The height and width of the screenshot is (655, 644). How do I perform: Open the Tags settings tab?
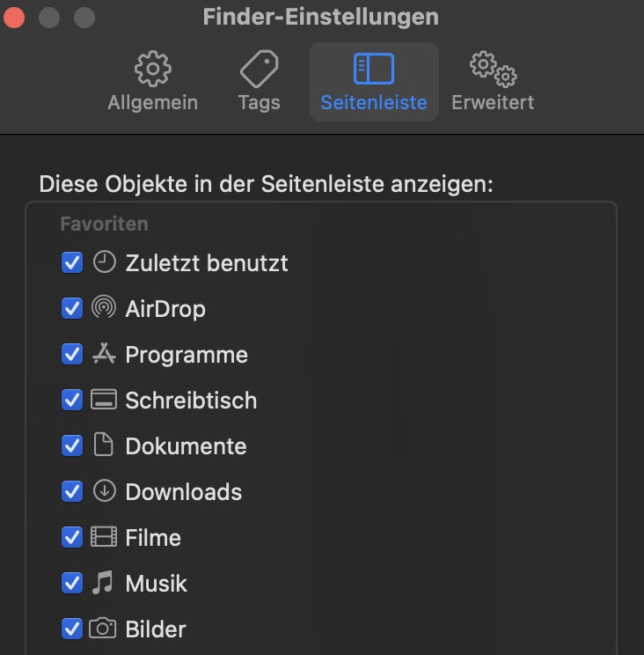(x=258, y=82)
